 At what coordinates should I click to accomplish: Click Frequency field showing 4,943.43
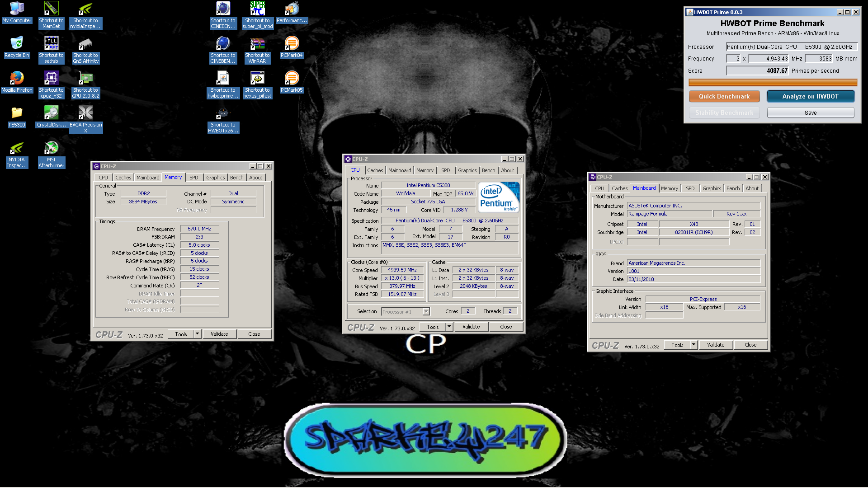point(768,59)
